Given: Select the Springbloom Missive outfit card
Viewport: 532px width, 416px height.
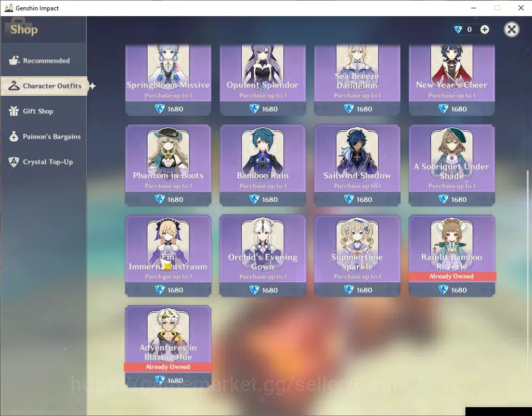Looking at the screenshot, I should 168,80.
